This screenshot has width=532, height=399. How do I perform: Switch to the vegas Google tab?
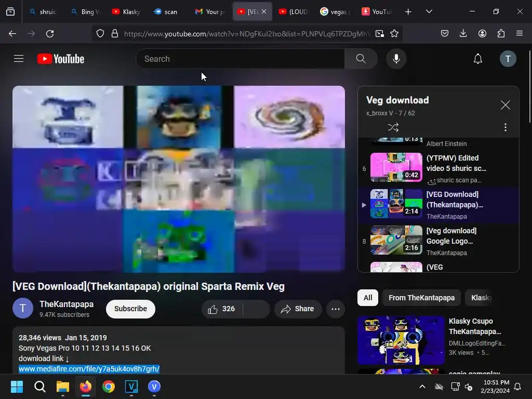click(x=335, y=11)
